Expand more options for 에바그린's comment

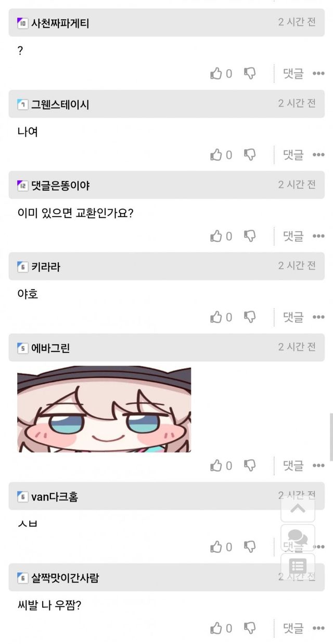click(x=318, y=466)
